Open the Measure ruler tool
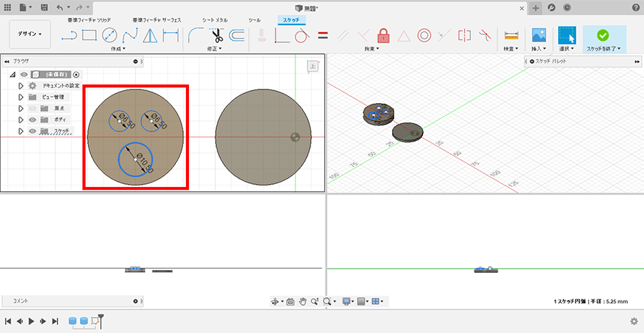Viewport: 644px width, 333px height. tap(511, 34)
